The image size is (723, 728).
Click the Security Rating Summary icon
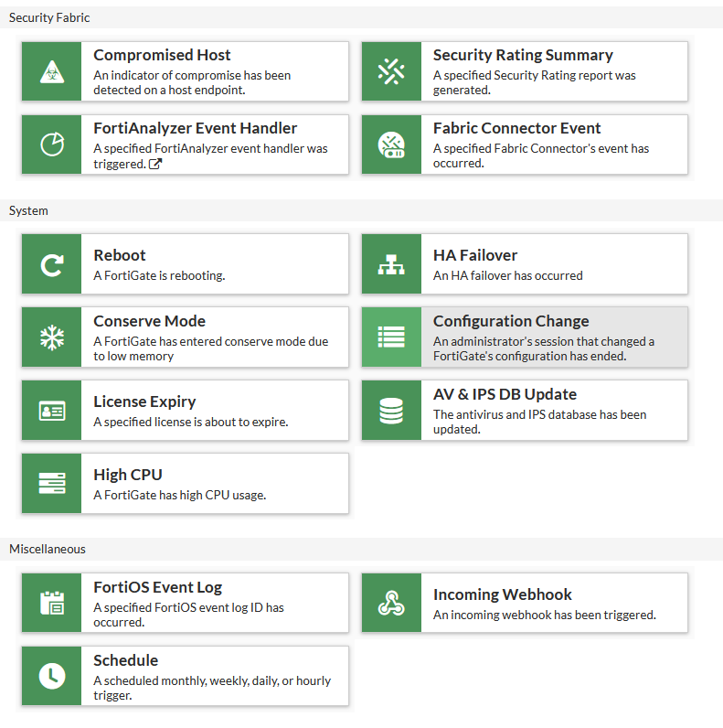pos(391,72)
